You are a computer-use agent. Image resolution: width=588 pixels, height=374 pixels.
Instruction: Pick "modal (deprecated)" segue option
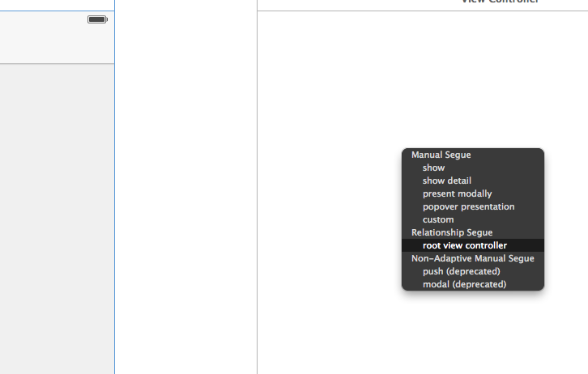tap(464, 284)
